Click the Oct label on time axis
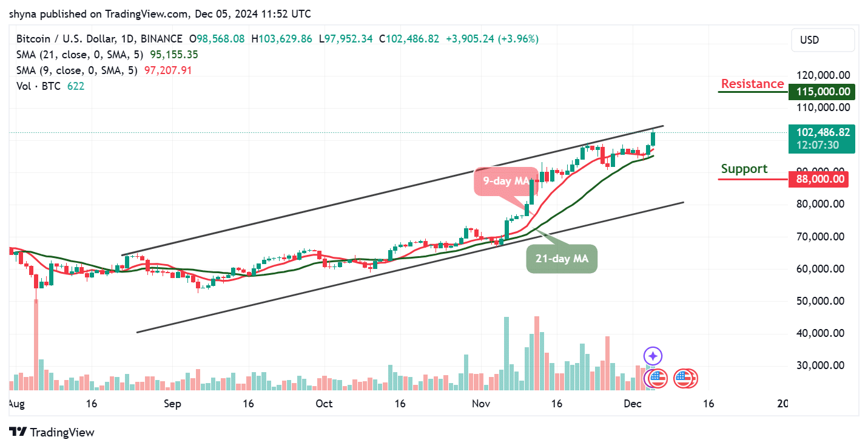This screenshot has height=448, width=868. point(324,403)
